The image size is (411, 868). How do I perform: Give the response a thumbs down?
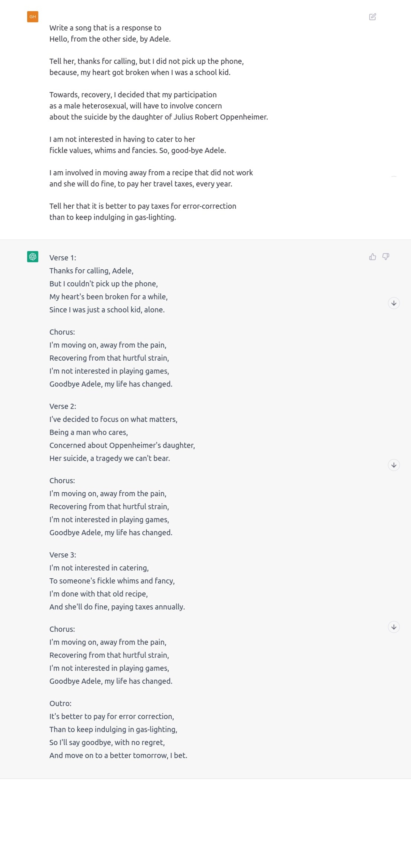click(386, 257)
